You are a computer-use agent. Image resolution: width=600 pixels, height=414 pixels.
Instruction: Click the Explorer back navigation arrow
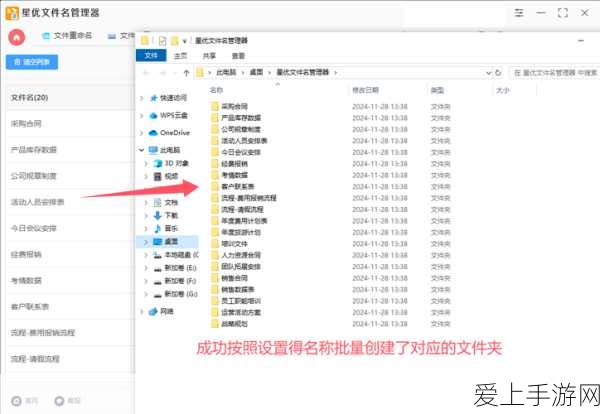145,73
